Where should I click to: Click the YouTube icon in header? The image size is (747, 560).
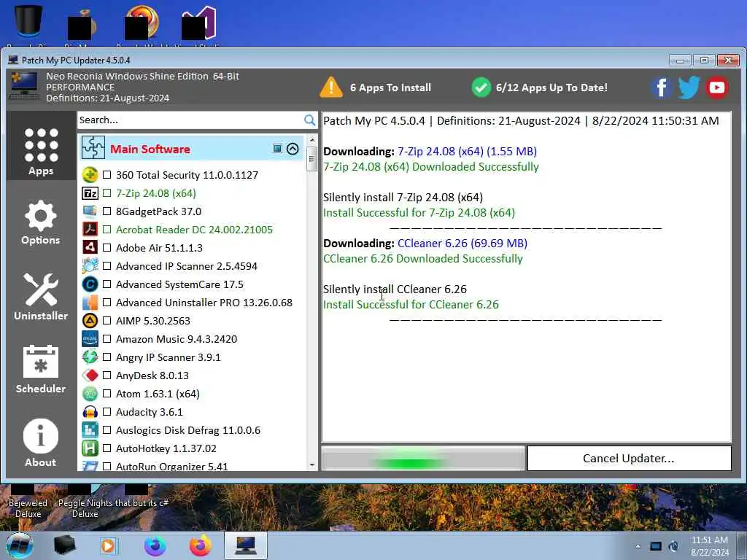coord(717,87)
